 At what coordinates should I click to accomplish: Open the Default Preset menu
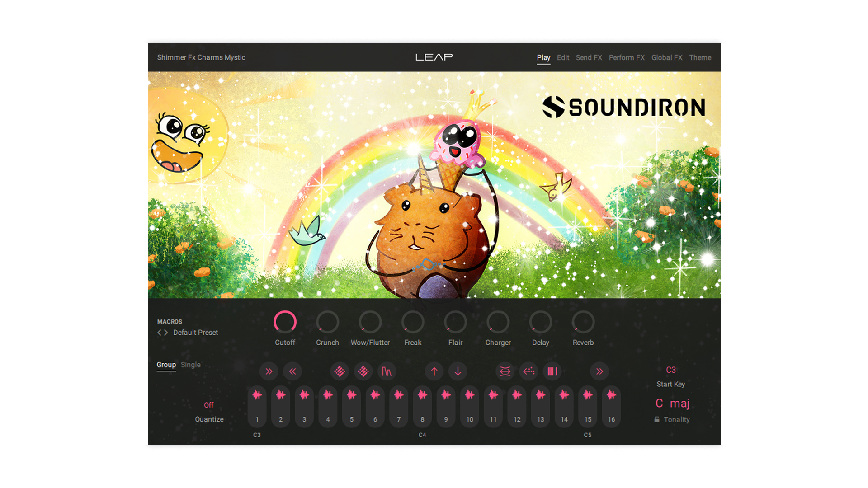[195, 333]
